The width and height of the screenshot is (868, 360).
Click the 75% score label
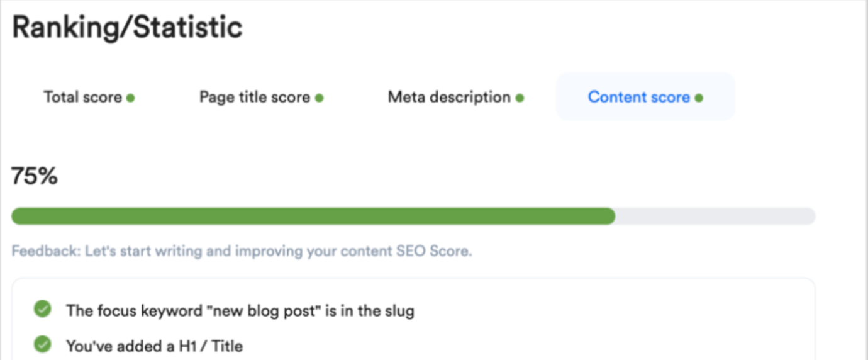click(35, 177)
